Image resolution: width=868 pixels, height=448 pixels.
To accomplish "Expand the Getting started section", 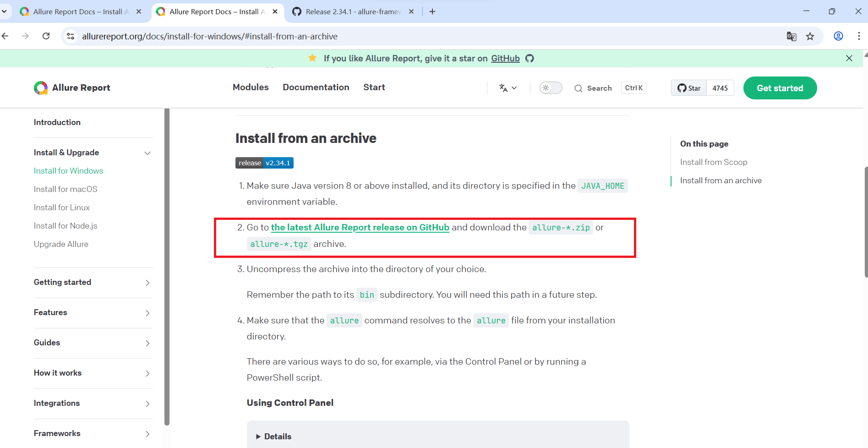I will (x=147, y=283).
